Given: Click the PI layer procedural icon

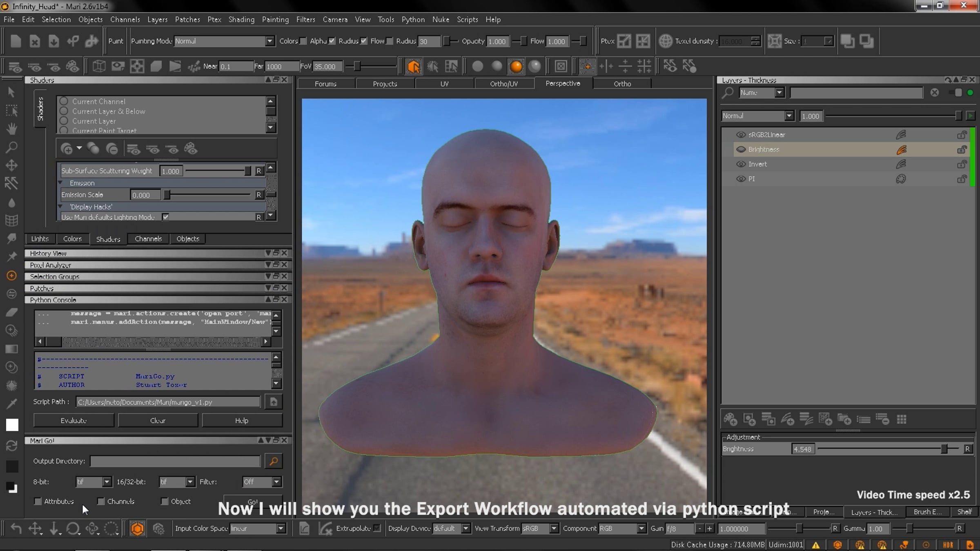Looking at the screenshot, I should click(x=901, y=179).
